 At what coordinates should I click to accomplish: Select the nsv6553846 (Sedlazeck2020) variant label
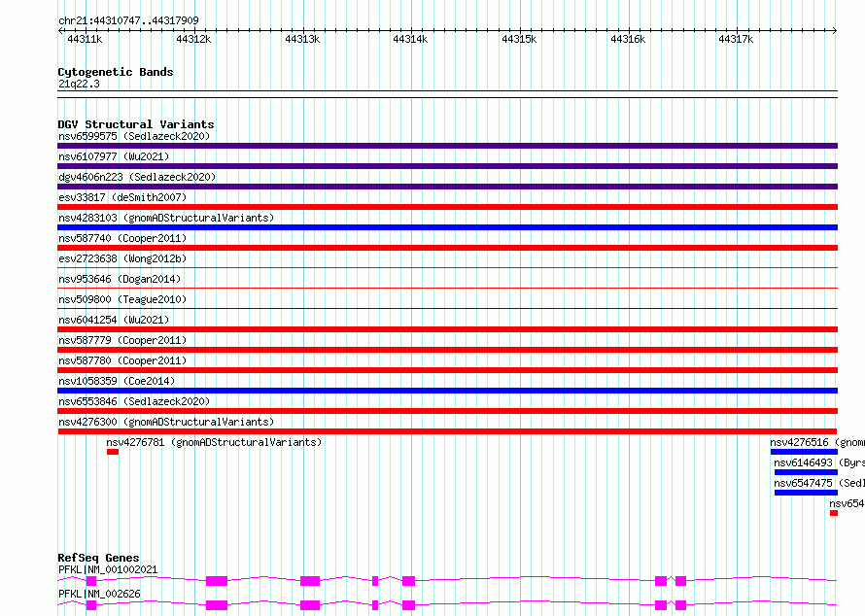tap(135, 401)
